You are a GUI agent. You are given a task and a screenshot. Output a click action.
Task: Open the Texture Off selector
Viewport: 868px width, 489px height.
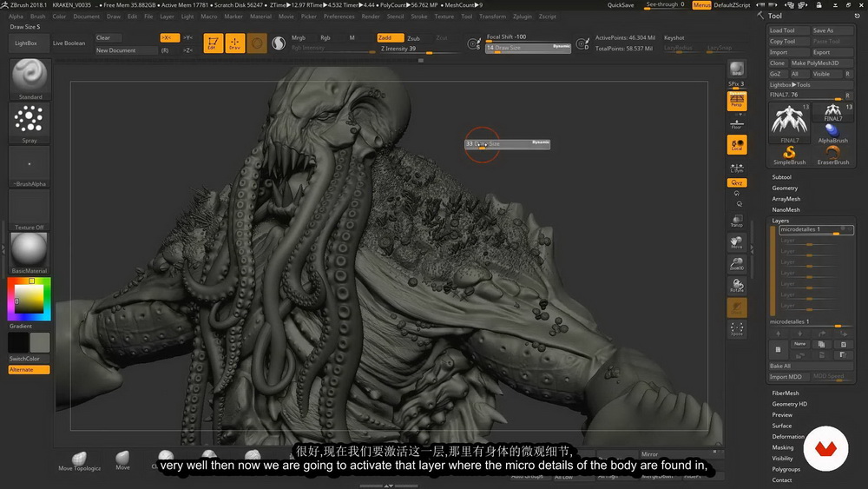[x=30, y=210]
